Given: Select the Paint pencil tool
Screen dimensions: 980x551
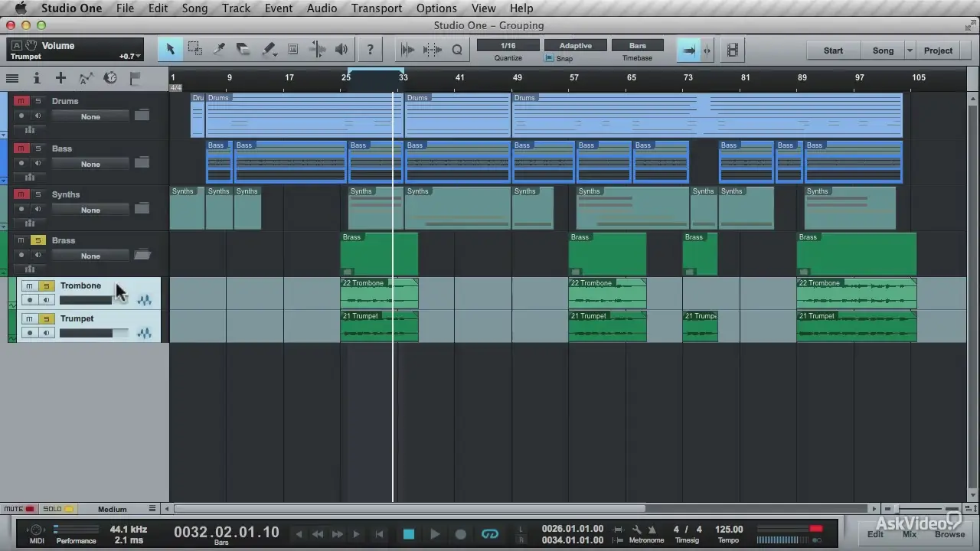Looking at the screenshot, I should [x=267, y=50].
